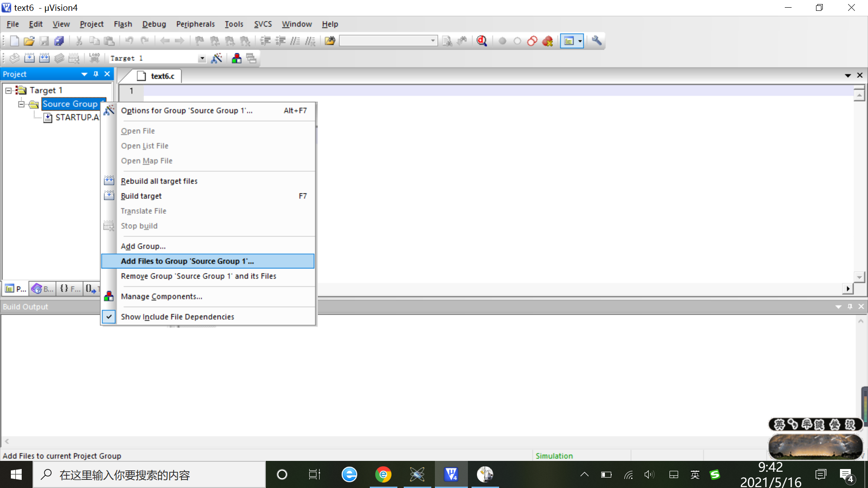868x488 pixels.
Task: Click the Manage Components colored blocks icon
Action: point(236,58)
